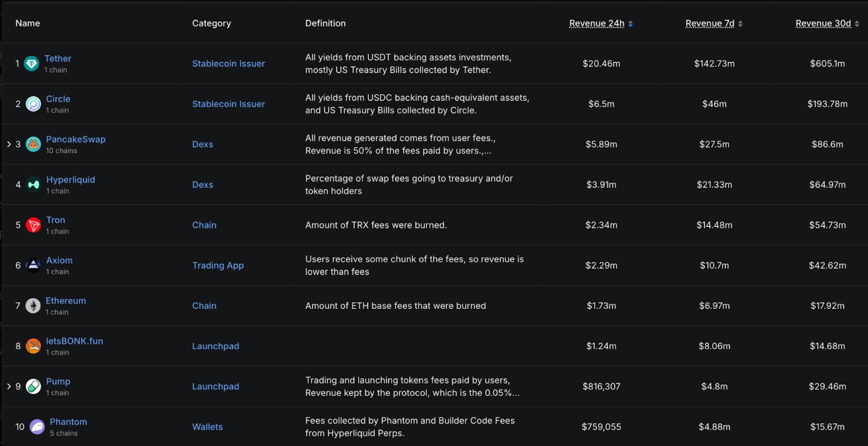Open the Phantom protocol link
The image size is (868, 446).
pyautogui.click(x=68, y=422)
